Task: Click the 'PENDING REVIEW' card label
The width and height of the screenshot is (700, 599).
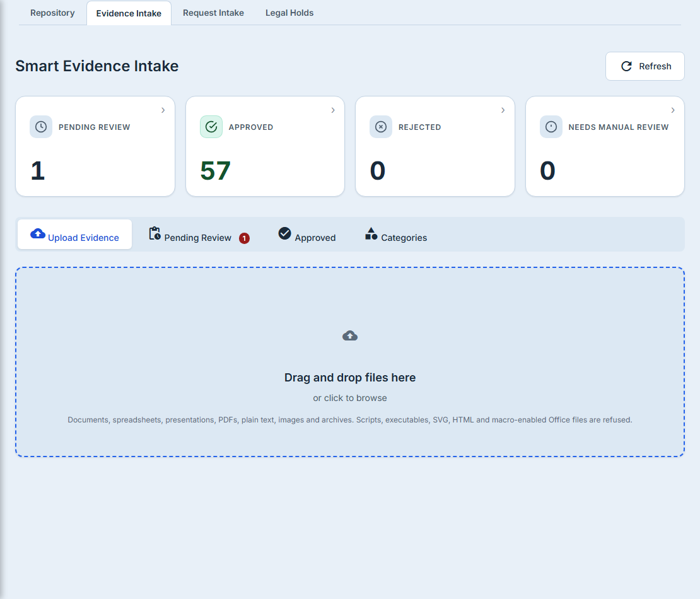Action: coord(94,127)
